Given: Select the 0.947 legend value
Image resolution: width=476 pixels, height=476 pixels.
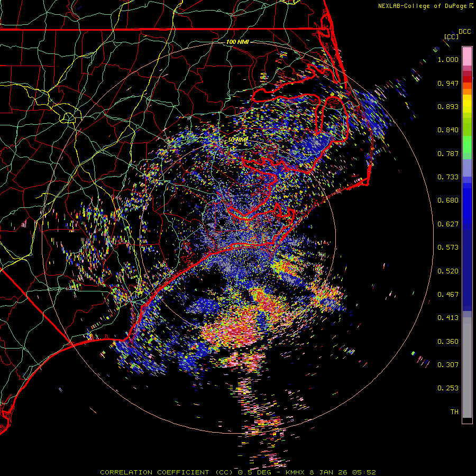Looking at the screenshot, I should click(448, 83).
